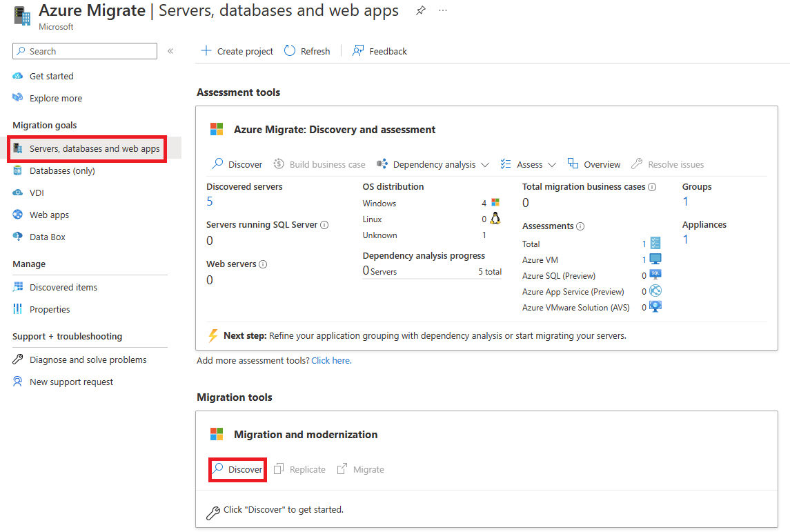Open the Feedback pane
Image resolution: width=790 pixels, height=532 pixels.
[x=379, y=51]
